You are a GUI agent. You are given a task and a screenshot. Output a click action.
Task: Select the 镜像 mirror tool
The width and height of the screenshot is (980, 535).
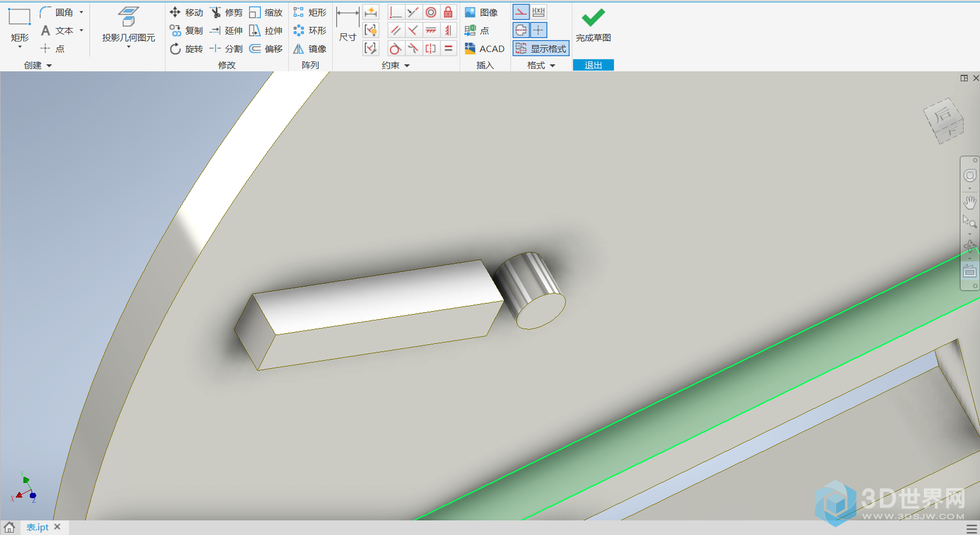(310, 49)
